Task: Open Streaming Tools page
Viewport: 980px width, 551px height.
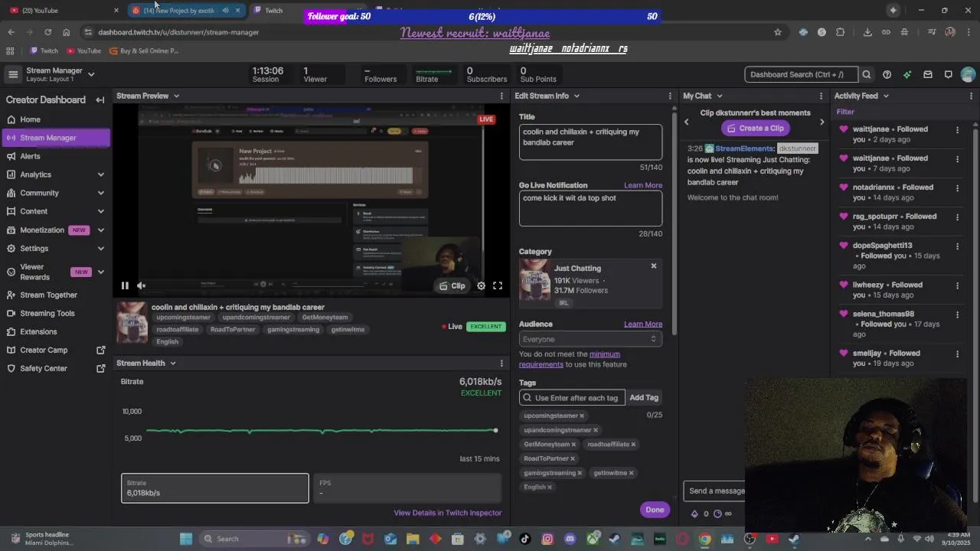Action: (x=47, y=313)
